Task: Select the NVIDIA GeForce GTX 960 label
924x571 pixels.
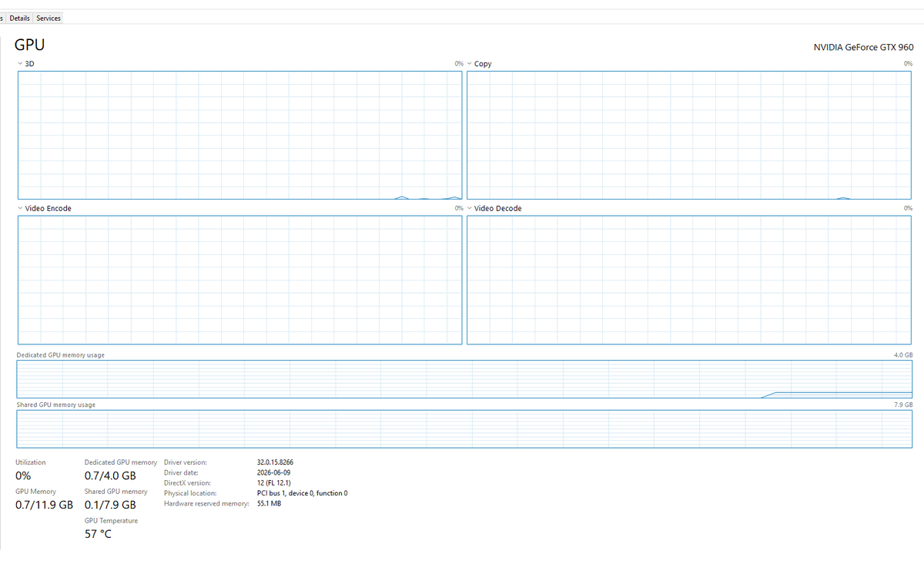Action: [862, 47]
